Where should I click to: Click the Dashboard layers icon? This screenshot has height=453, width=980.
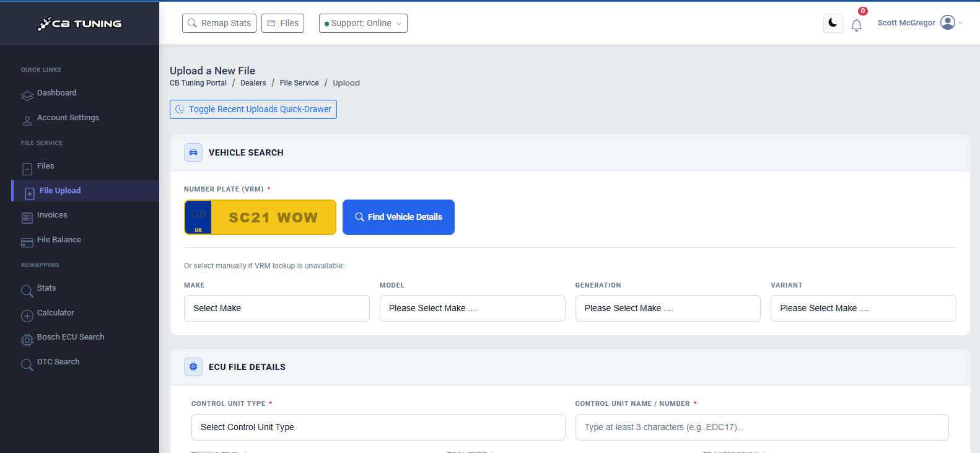[x=27, y=95]
